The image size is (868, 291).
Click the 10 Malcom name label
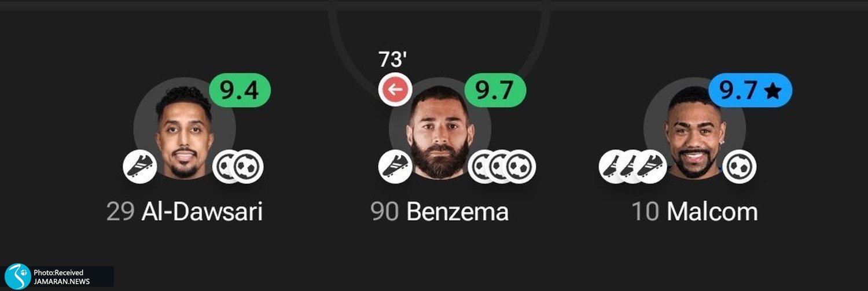point(694,212)
